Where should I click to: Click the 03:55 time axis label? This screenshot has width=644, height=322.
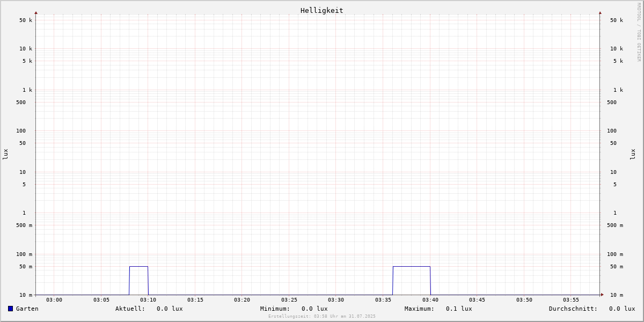(571, 300)
